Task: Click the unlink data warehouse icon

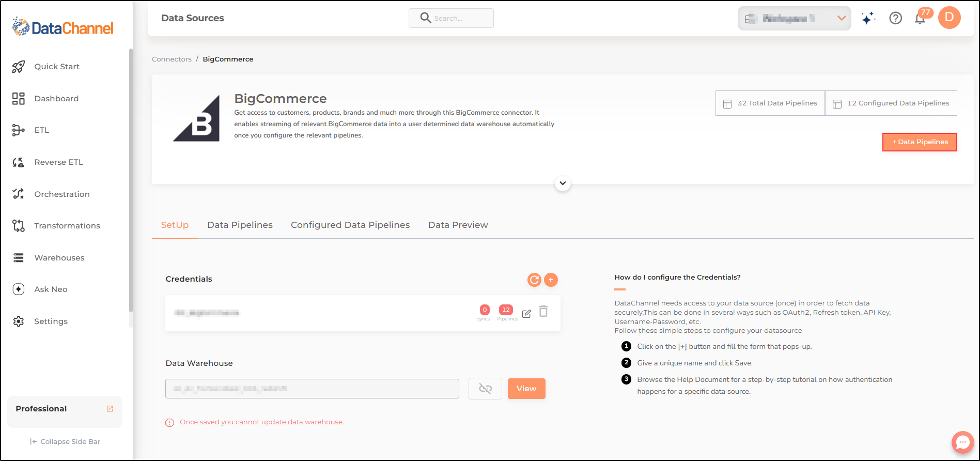Action: [485, 389]
